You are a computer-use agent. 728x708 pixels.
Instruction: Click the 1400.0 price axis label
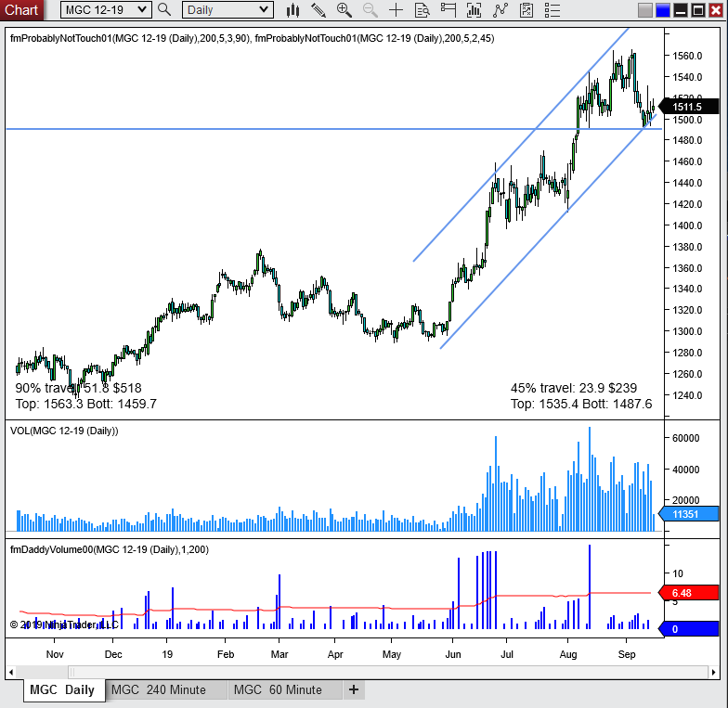(687, 225)
